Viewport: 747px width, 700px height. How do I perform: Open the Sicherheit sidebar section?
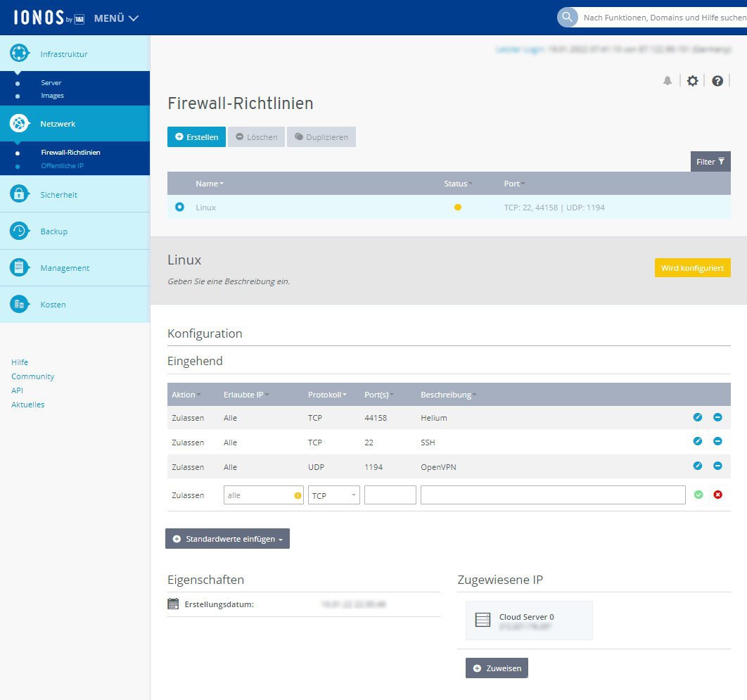tap(58, 195)
